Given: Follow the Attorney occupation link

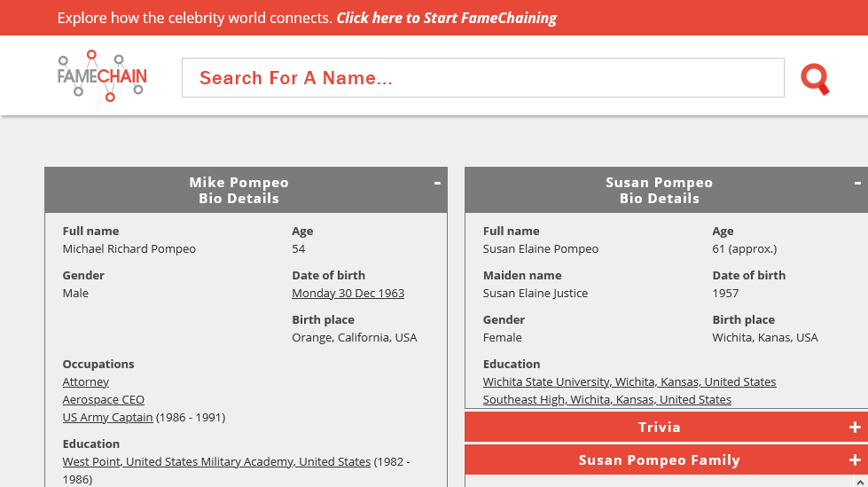Looking at the screenshot, I should tap(86, 381).
